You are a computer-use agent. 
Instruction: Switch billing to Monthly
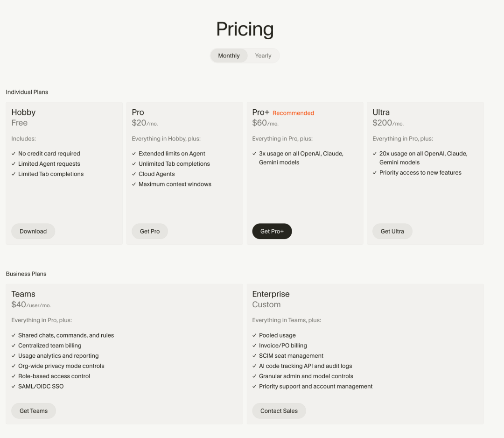229,56
